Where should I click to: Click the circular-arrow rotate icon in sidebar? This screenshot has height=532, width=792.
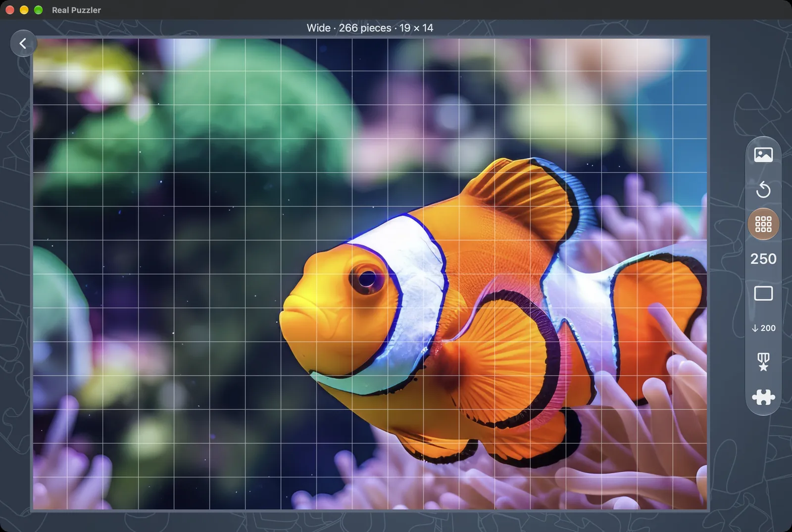(763, 190)
